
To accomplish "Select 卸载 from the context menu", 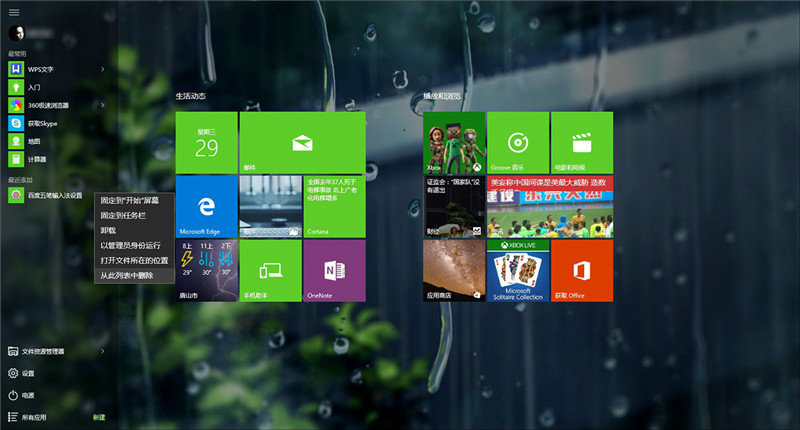I will click(x=135, y=231).
